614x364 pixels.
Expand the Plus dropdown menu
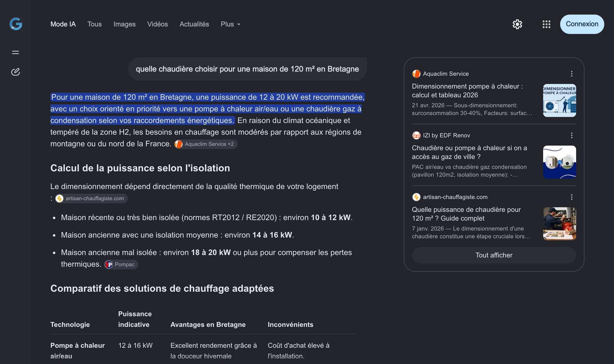click(x=230, y=24)
